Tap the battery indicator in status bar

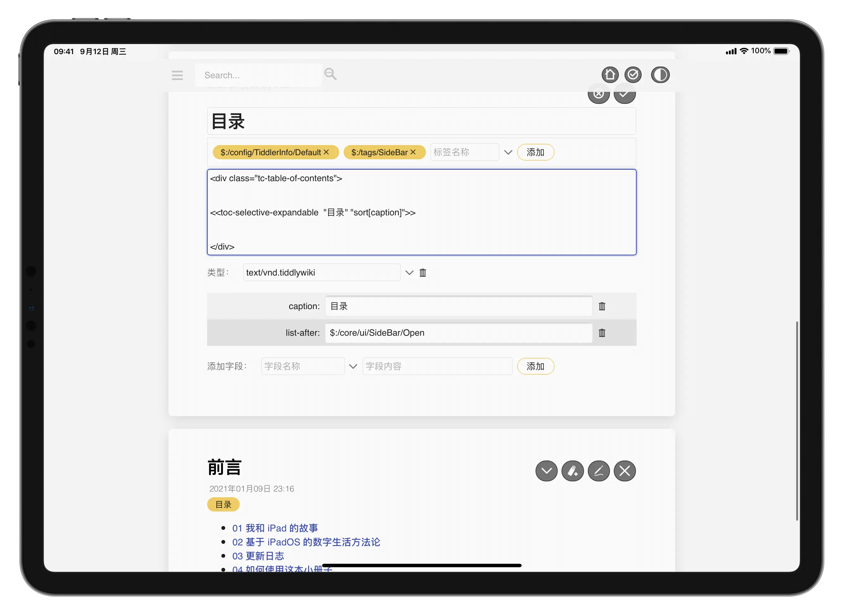(x=781, y=51)
